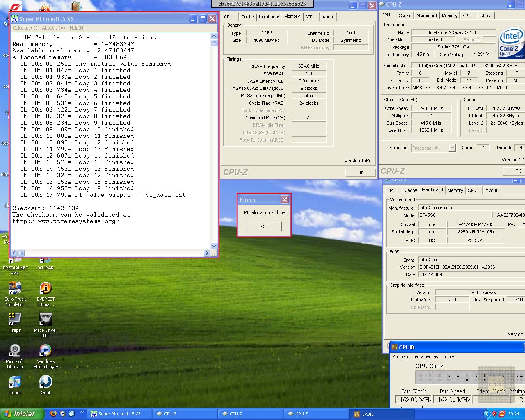This screenshot has height=420, width=525.
Task: Open About...(A) menu in Super PI
Action: (x=53, y=28)
